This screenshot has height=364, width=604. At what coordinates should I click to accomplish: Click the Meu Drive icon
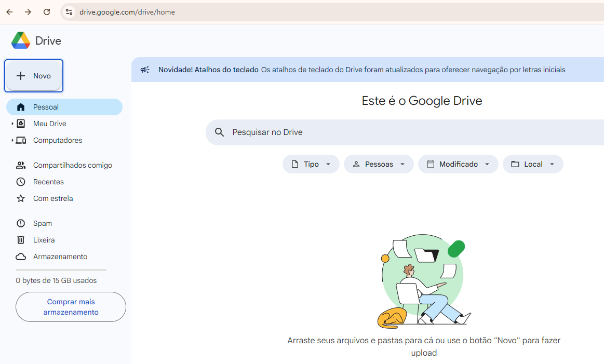tap(21, 124)
